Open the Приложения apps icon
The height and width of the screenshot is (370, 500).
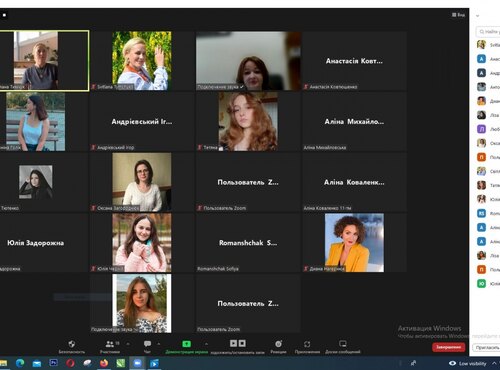307,344
